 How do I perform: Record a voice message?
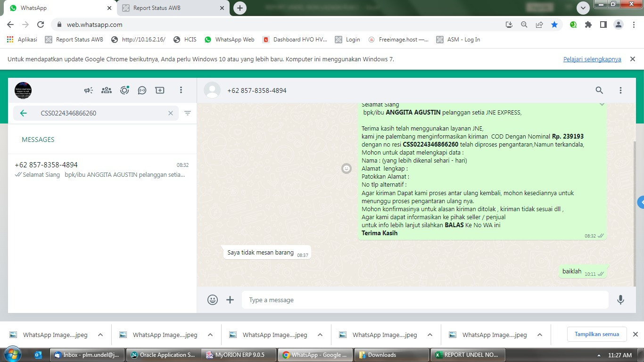pyautogui.click(x=621, y=300)
